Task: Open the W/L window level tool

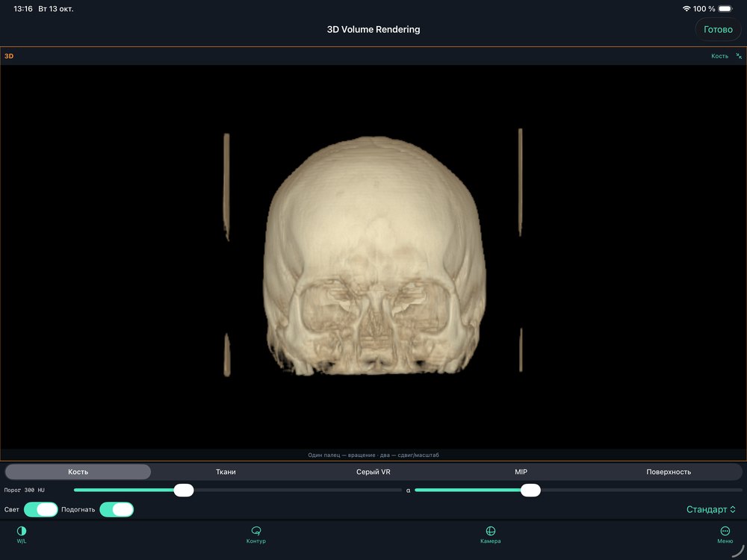Action: click(22, 535)
